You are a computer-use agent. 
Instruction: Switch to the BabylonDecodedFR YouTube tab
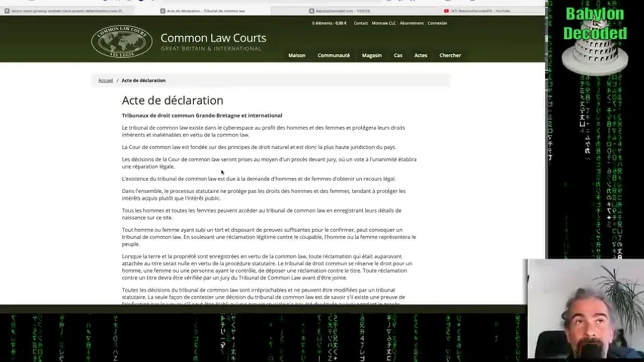477,11
